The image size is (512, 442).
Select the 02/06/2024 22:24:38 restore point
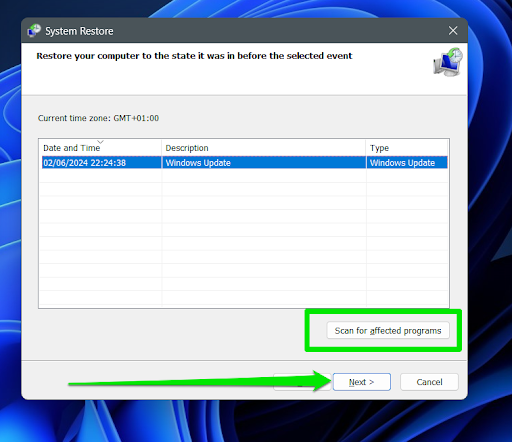pos(245,163)
